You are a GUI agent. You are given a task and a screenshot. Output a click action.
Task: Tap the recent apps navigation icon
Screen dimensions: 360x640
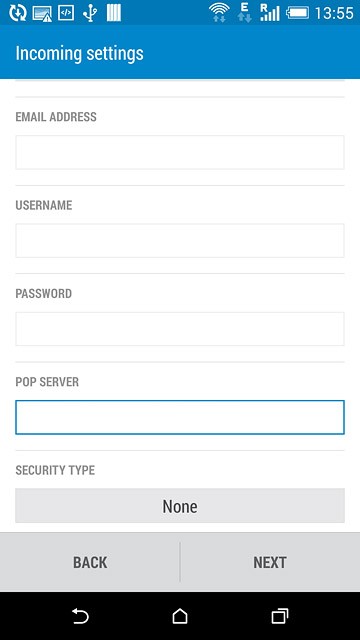tap(280, 616)
